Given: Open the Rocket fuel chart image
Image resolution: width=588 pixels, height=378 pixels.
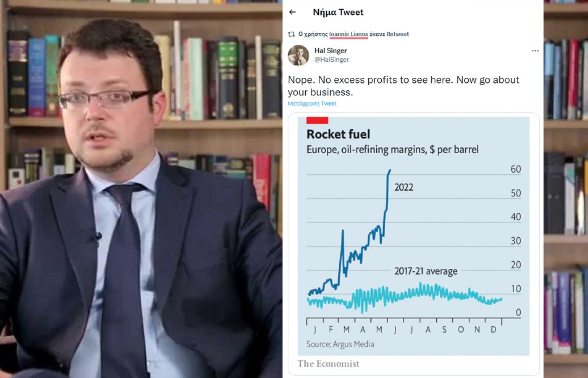Looking at the screenshot, I should click(414, 244).
